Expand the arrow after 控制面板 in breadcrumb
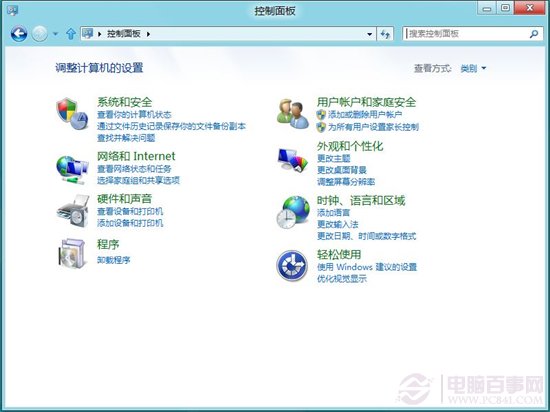 (148, 34)
